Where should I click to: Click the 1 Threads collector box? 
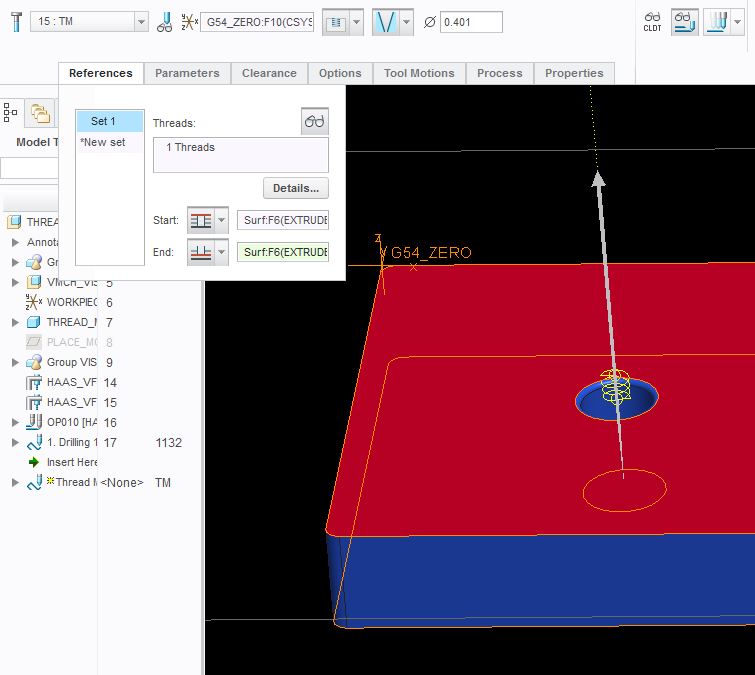[x=241, y=155]
